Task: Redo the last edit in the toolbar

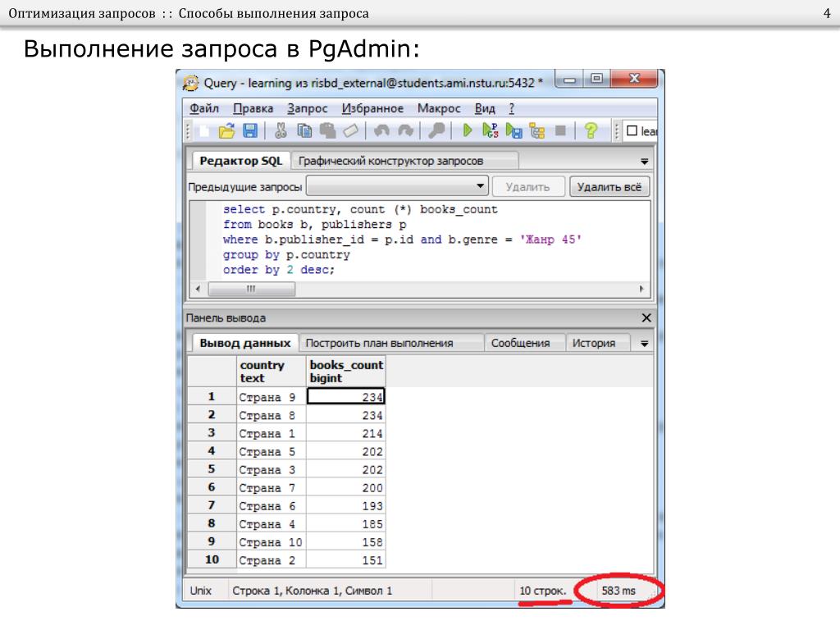Action: coord(405,130)
